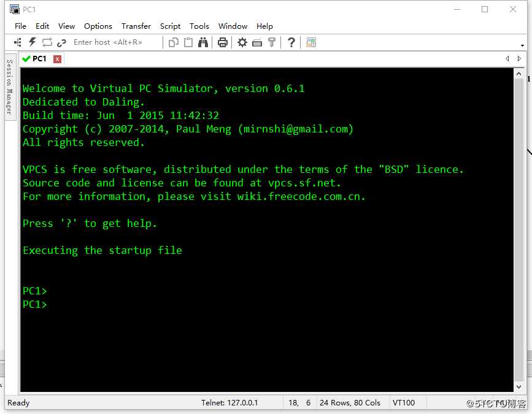Click the Print icon
The height and width of the screenshot is (414, 532).
click(223, 42)
